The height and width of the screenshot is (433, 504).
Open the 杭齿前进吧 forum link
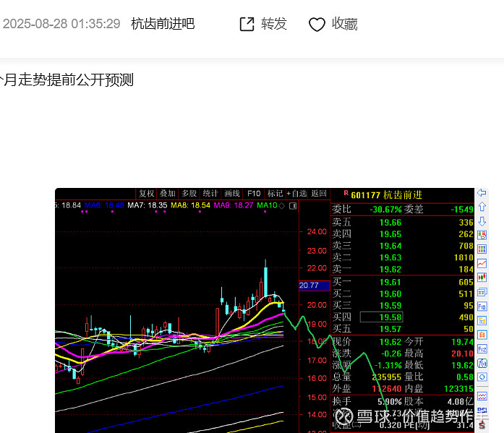coord(163,24)
